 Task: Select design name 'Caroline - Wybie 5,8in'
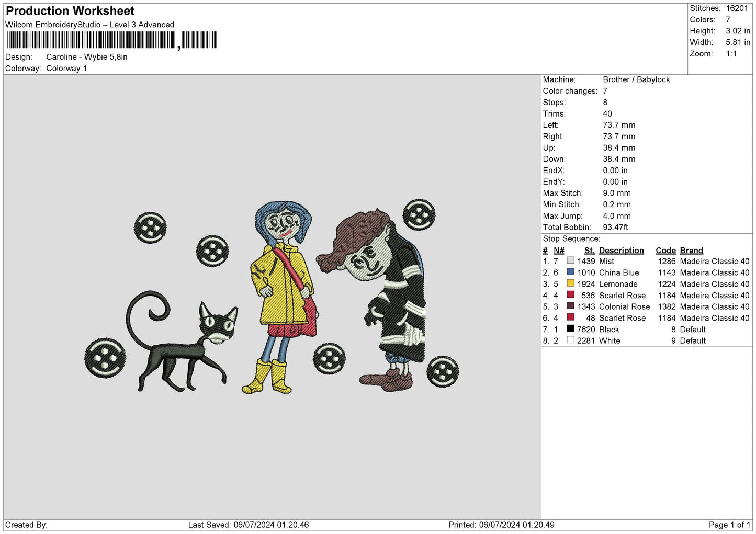(x=87, y=57)
